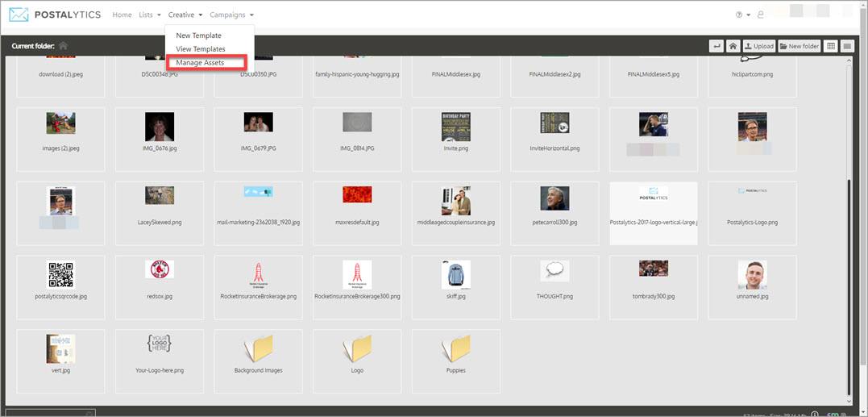Choose New Template from the Creative menu

(199, 35)
